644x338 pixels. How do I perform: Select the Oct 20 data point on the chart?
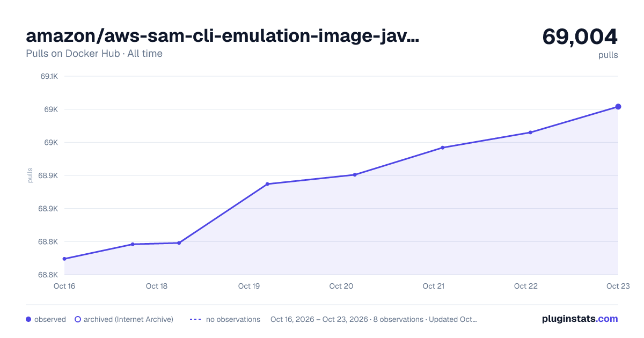click(x=355, y=175)
